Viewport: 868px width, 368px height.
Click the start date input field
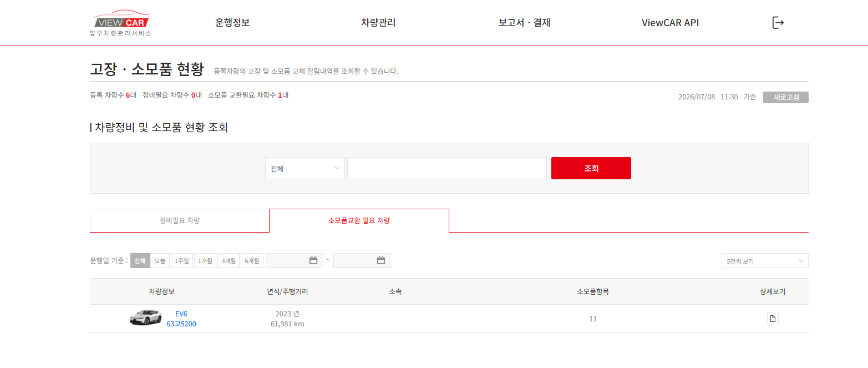294,260
